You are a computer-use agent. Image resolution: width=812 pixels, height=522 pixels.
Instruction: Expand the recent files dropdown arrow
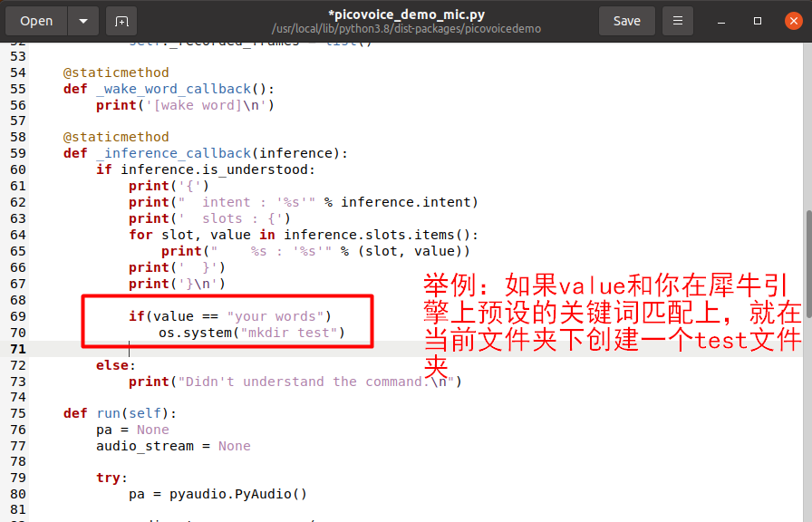tap(83, 21)
